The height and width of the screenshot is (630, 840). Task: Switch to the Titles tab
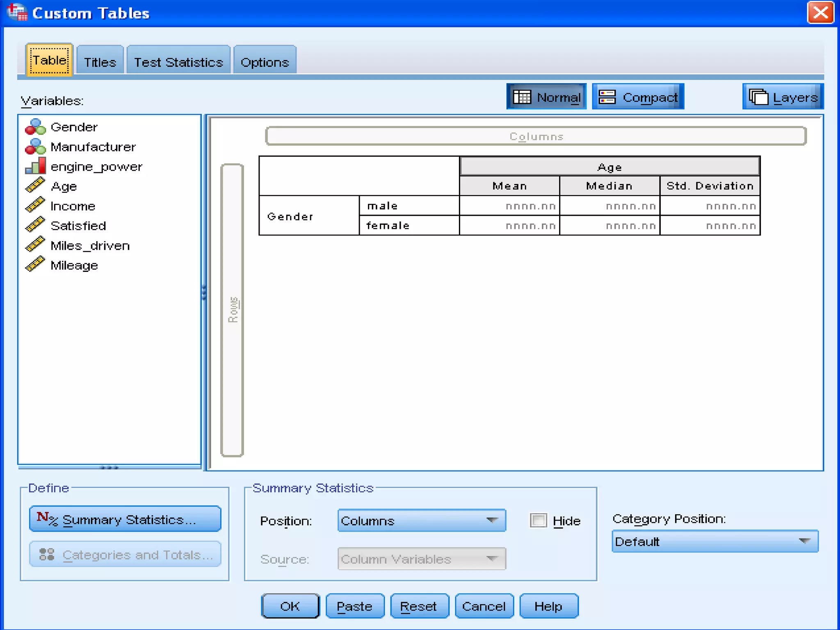[100, 62]
